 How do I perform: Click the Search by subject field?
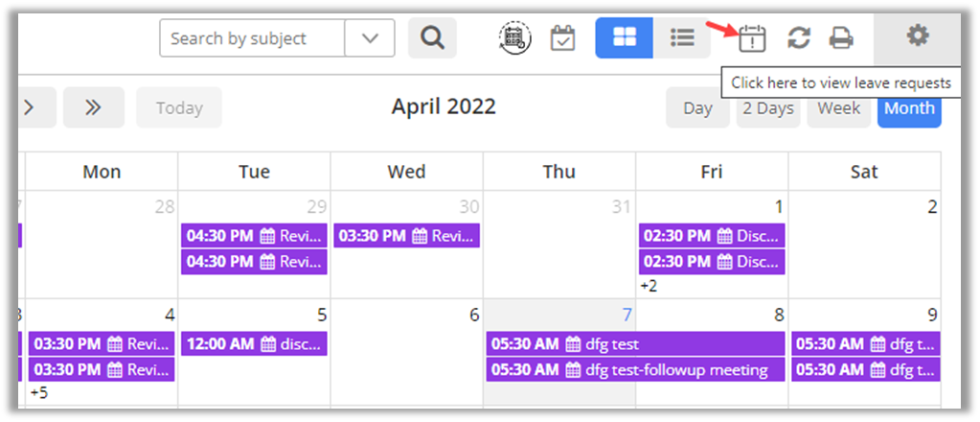pyautogui.click(x=252, y=38)
